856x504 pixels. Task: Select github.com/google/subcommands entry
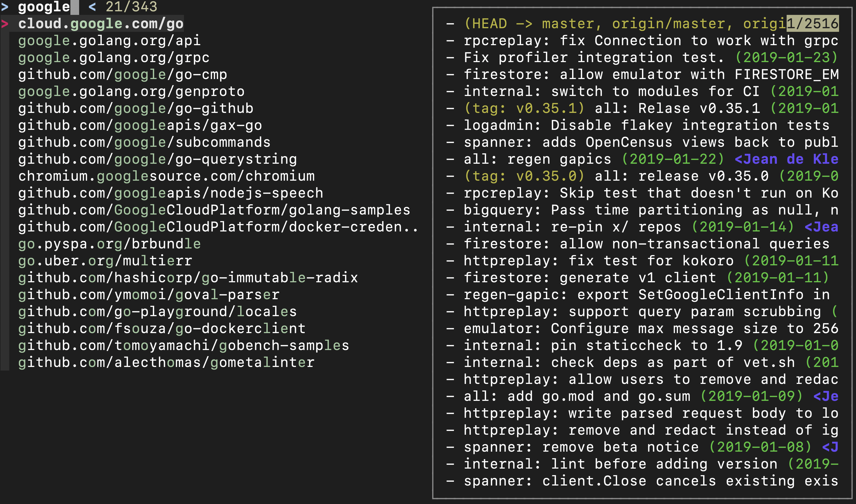point(144,142)
